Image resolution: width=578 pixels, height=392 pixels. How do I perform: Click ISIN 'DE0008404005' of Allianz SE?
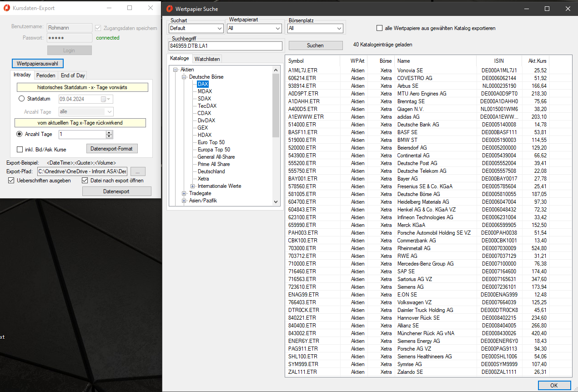coord(499,326)
